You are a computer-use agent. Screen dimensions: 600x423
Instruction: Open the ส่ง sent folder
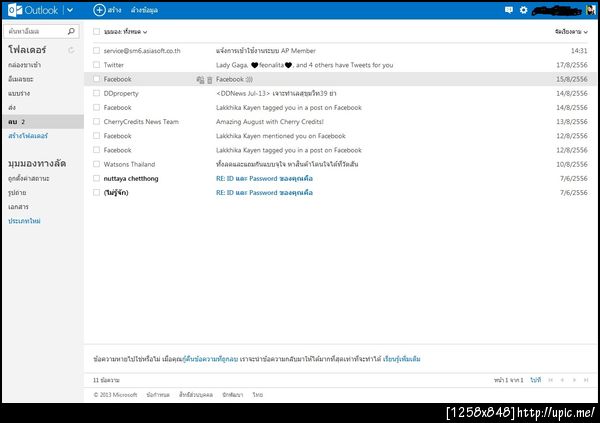pos(12,108)
